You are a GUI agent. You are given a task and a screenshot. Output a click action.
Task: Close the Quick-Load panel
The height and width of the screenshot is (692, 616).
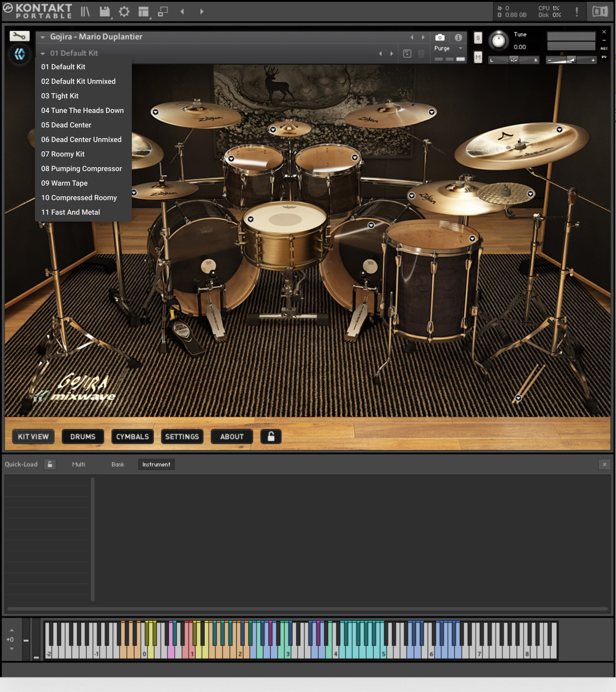[604, 464]
